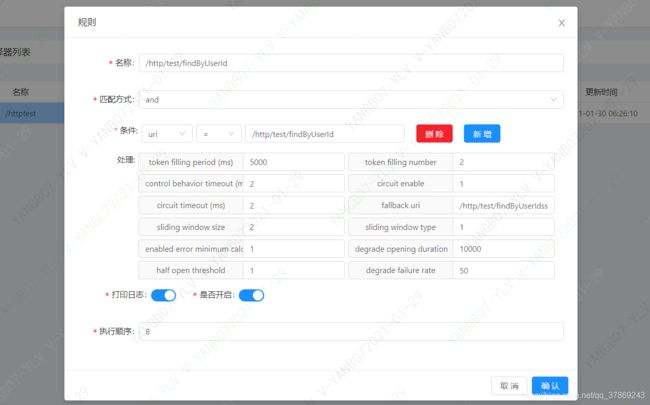Click the fallback uri label
The image size is (650, 405).
pyautogui.click(x=400, y=205)
